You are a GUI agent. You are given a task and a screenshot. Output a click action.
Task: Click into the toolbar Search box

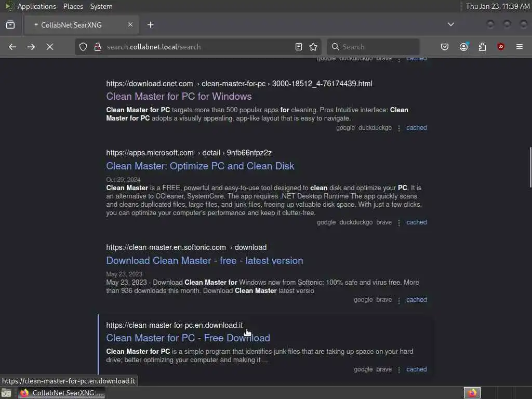[x=373, y=47]
